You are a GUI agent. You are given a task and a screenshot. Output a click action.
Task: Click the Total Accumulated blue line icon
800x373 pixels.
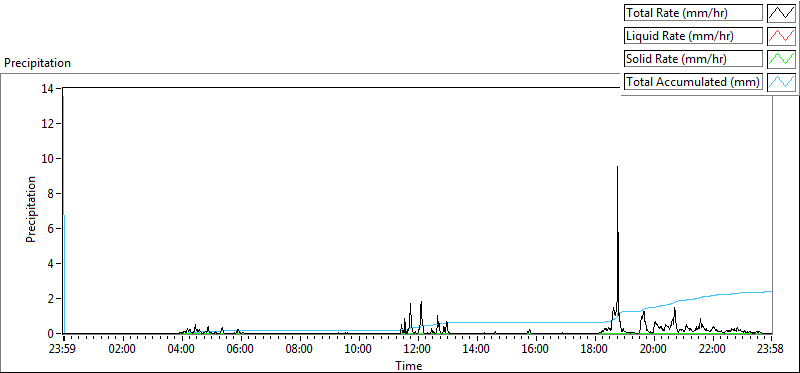click(781, 82)
